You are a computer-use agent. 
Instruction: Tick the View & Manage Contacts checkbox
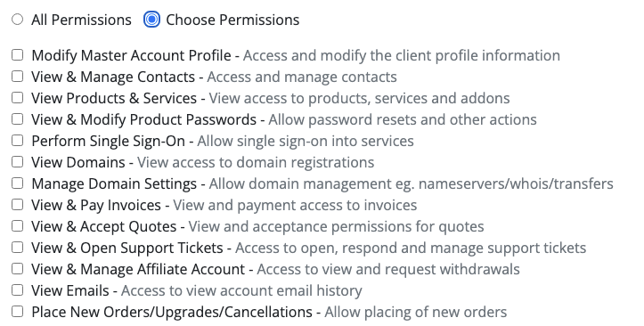[17, 76]
